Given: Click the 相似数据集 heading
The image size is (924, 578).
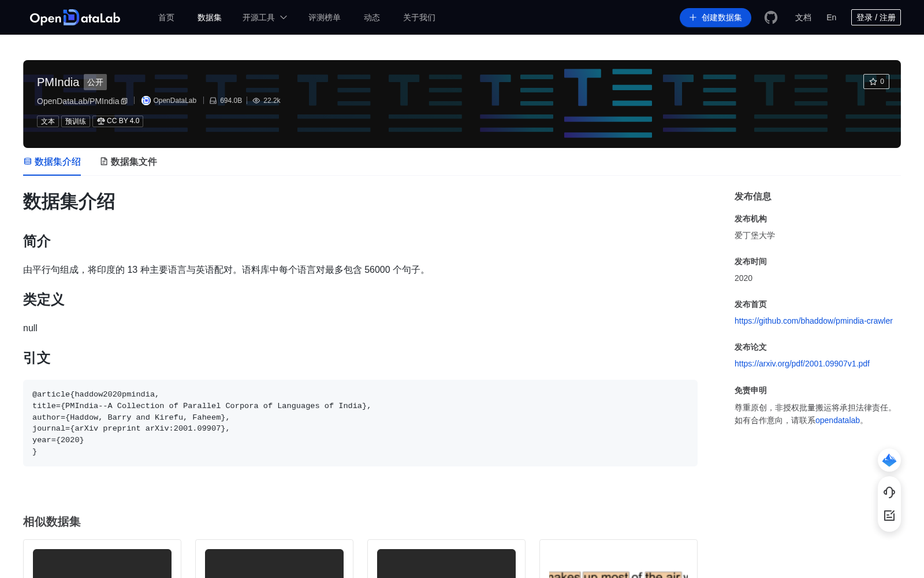Looking at the screenshot, I should click(x=52, y=521).
